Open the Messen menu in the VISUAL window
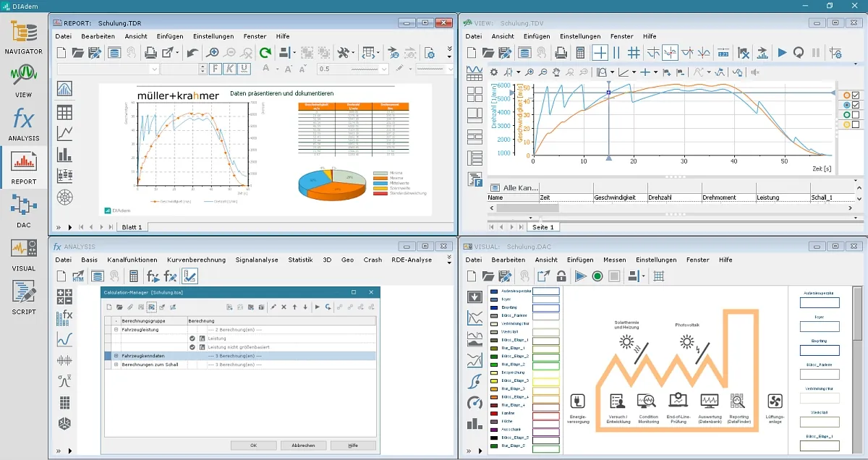Screen dimensions: 868x460 tap(614, 260)
